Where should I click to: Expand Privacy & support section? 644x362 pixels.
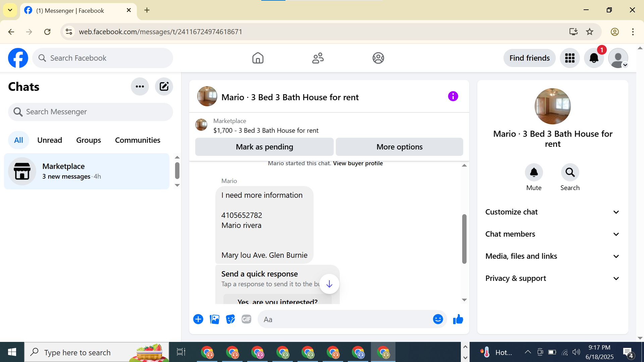(x=552, y=278)
